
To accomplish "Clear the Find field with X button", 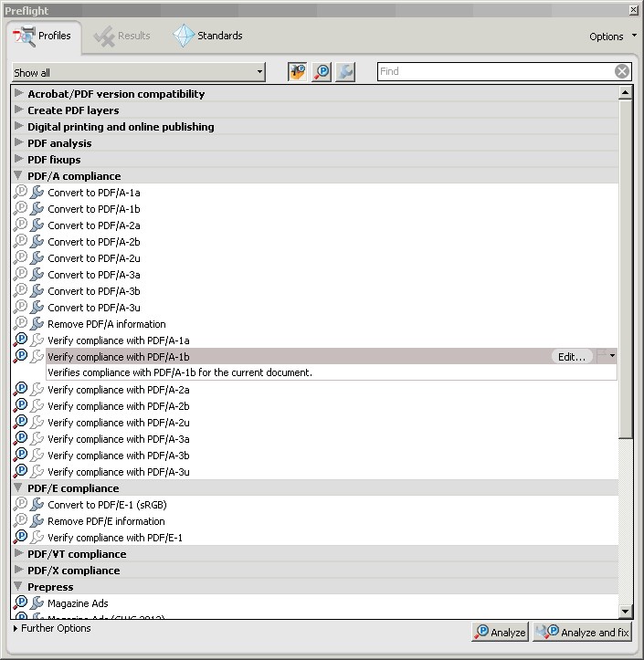I will [622, 71].
